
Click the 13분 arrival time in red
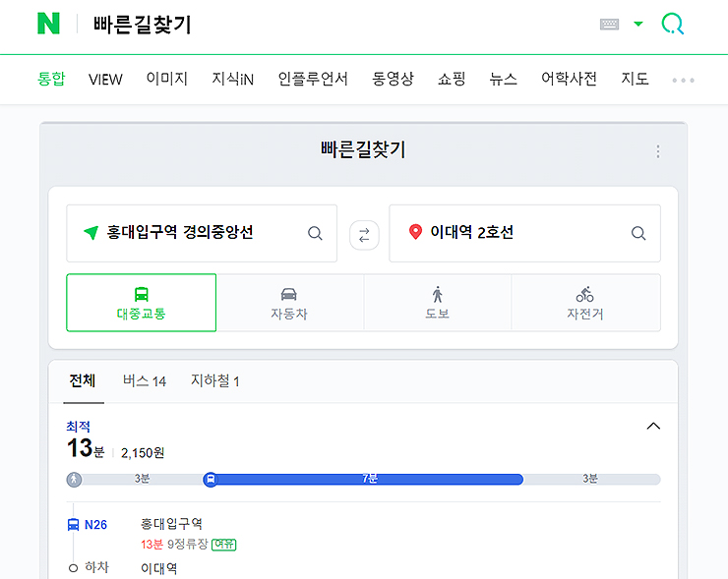click(152, 545)
